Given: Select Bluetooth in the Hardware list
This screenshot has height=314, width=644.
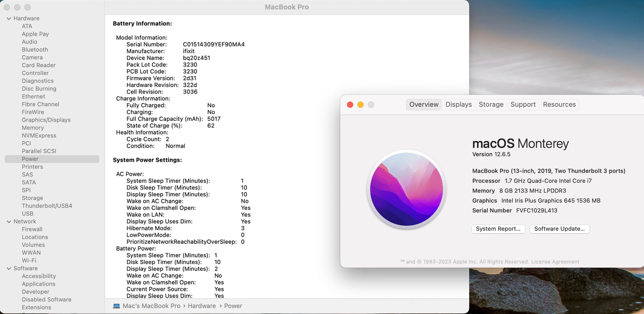Looking at the screenshot, I should coord(35,50).
